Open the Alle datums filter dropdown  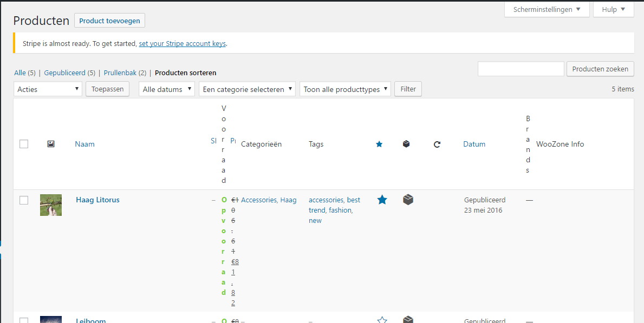(x=167, y=89)
